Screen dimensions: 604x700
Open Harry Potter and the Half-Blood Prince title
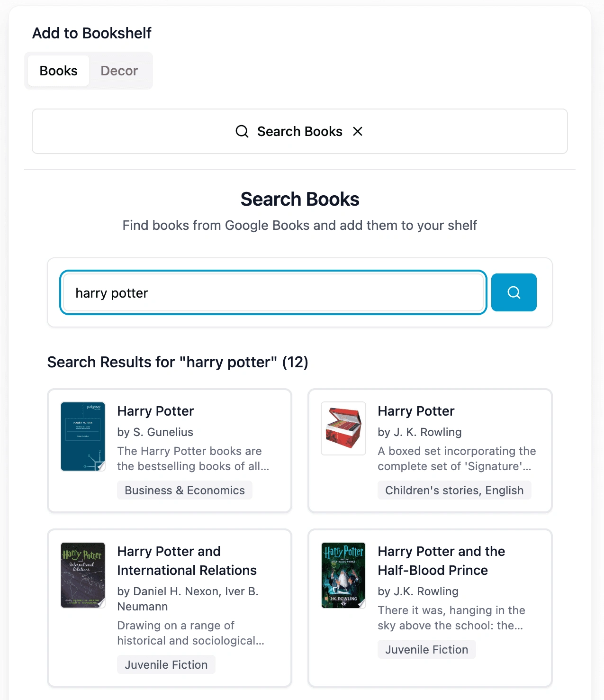coord(442,561)
